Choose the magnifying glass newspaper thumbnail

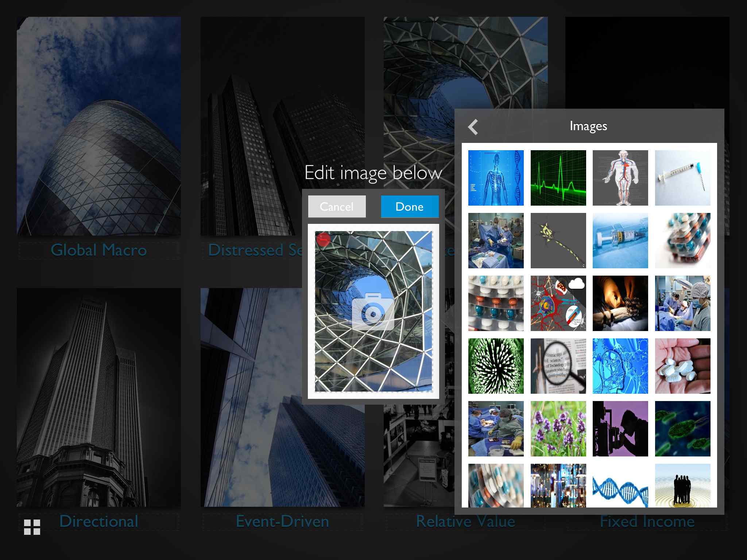pyautogui.click(x=558, y=366)
